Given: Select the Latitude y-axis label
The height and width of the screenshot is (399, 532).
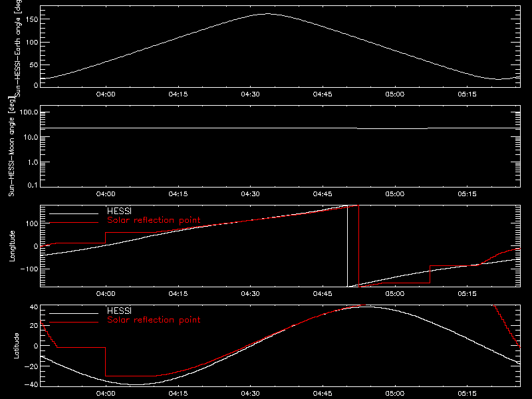Looking at the screenshot, I should coord(16,346).
